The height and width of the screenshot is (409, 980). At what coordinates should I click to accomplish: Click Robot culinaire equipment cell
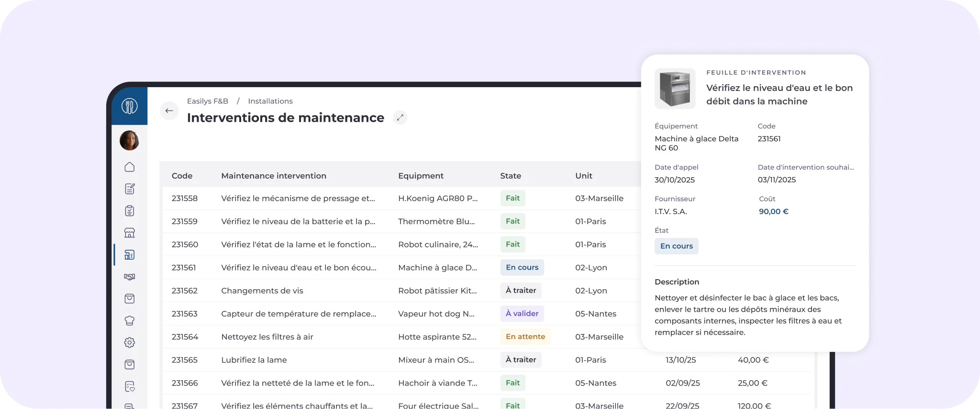[x=438, y=244]
